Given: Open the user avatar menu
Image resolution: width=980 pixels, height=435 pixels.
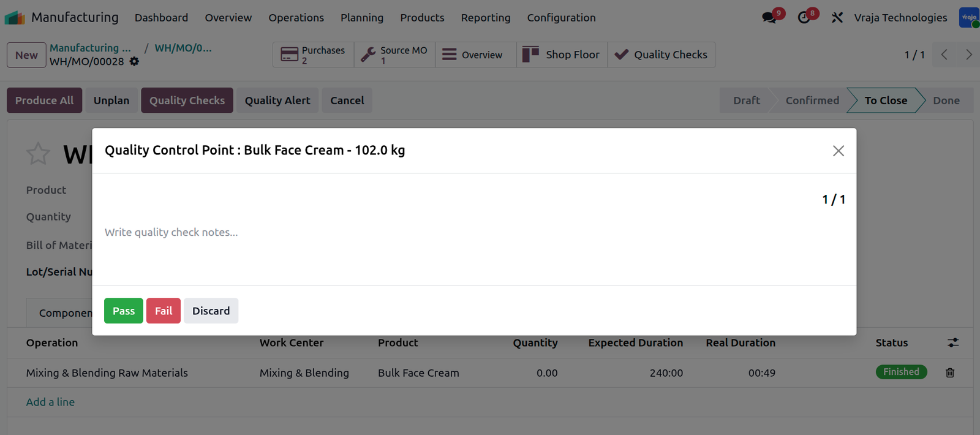Looking at the screenshot, I should tap(969, 18).
